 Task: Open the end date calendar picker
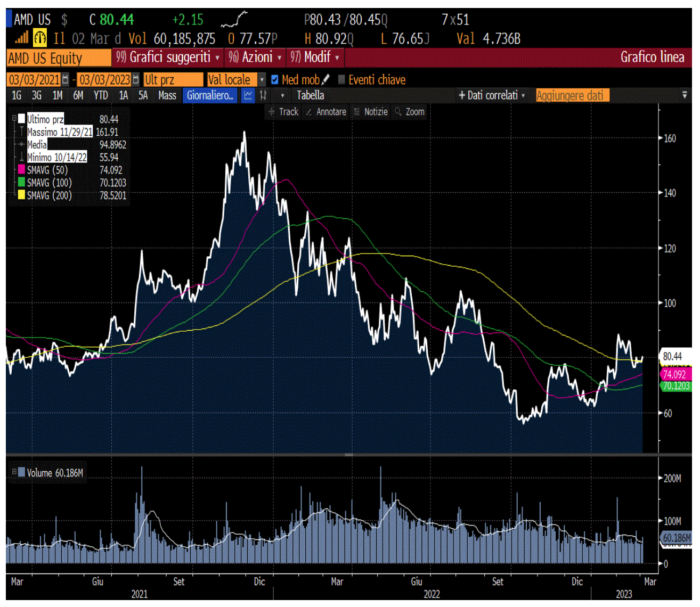click(136, 80)
